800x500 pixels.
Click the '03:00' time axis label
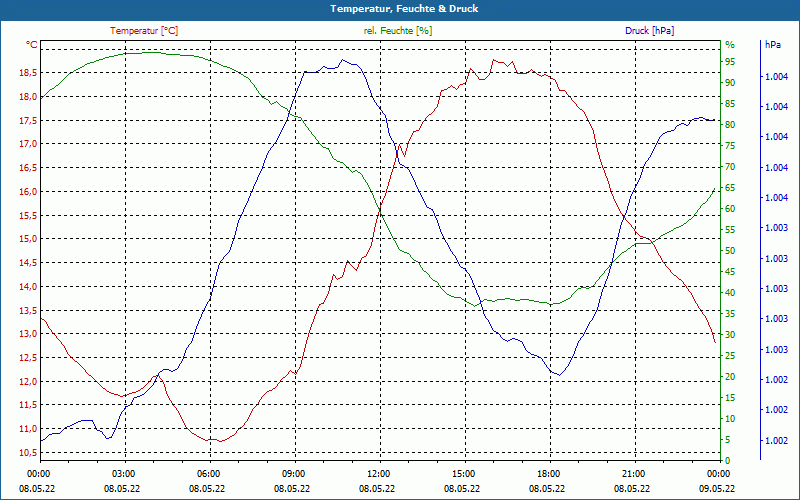pos(122,473)
